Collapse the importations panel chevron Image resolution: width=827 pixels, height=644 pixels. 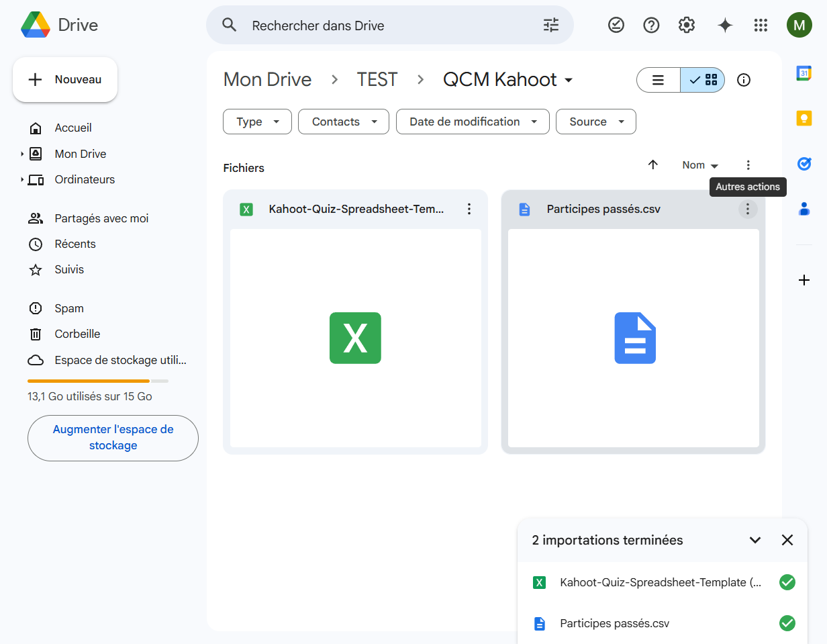tap(755, 540)
